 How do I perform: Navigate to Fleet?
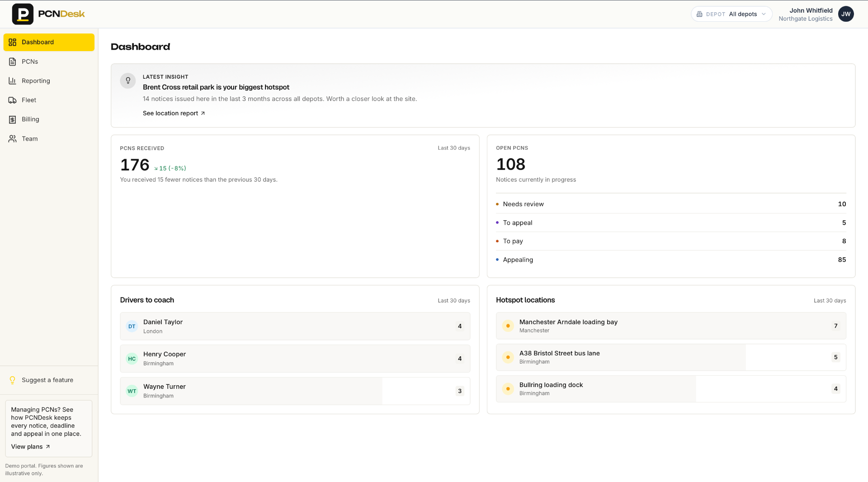(49, 100)
